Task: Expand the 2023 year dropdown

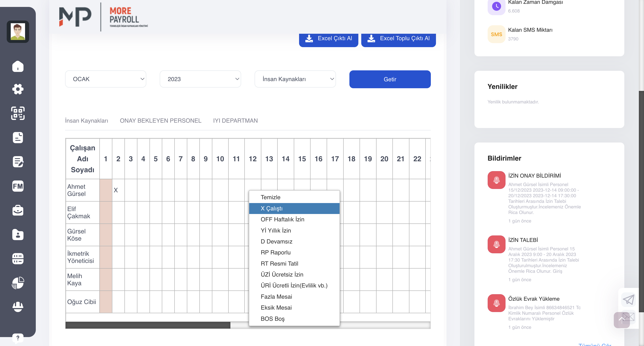Action: point(200,79)
